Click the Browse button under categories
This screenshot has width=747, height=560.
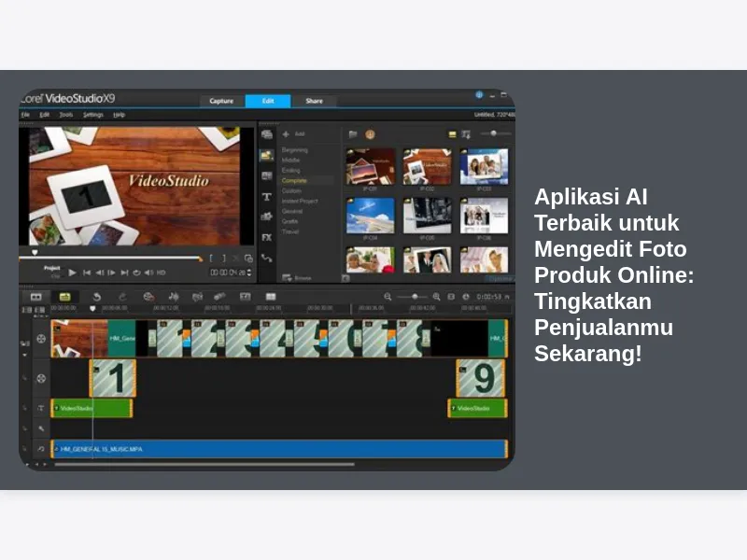[297, 278]
